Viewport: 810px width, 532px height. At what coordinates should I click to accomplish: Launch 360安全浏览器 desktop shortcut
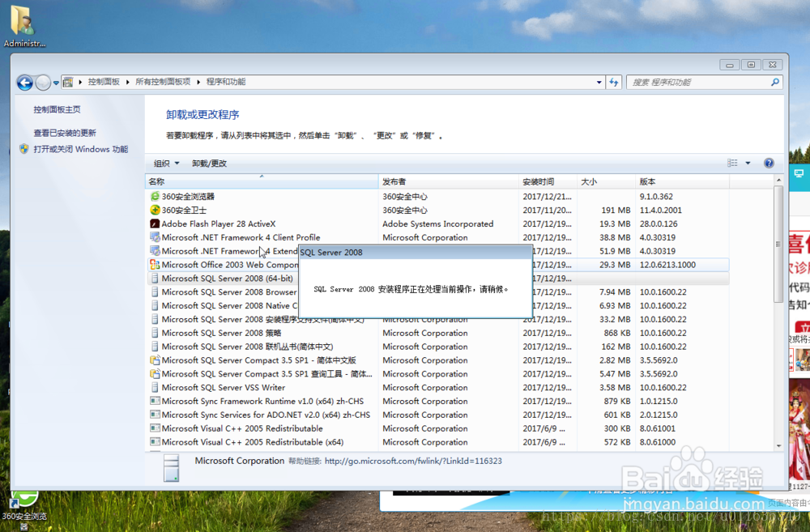(x=23, y=511)
